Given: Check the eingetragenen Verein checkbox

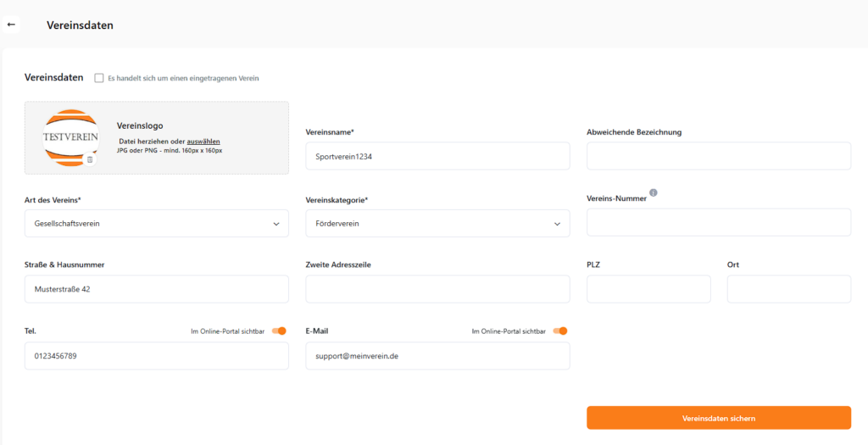Looking at the screenshot, I should (99, 78).
